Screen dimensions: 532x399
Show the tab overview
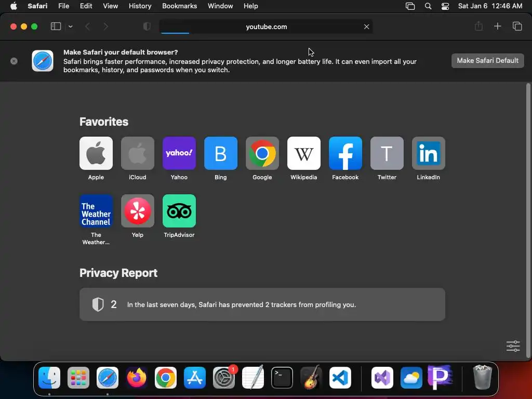pos(517,26)
